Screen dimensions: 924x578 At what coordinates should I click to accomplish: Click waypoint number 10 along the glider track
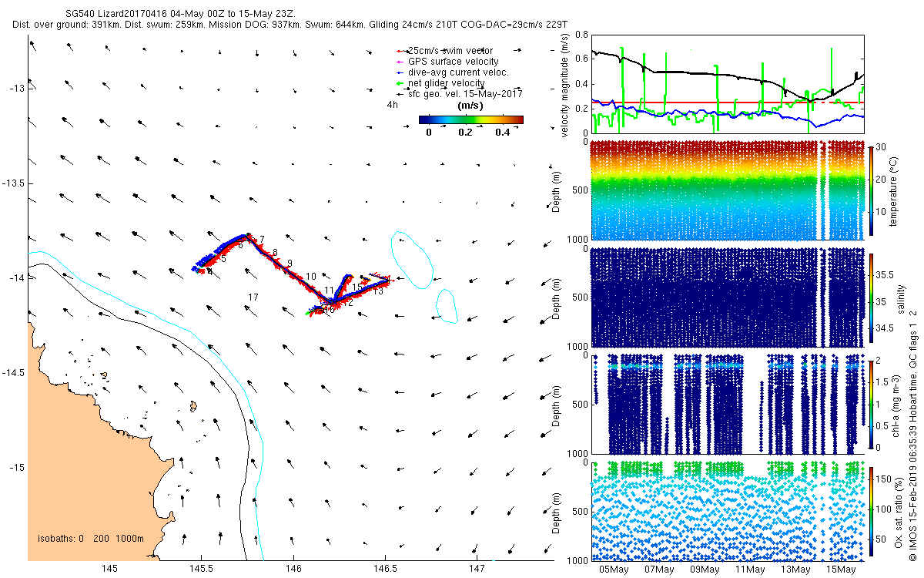point(311,276)
